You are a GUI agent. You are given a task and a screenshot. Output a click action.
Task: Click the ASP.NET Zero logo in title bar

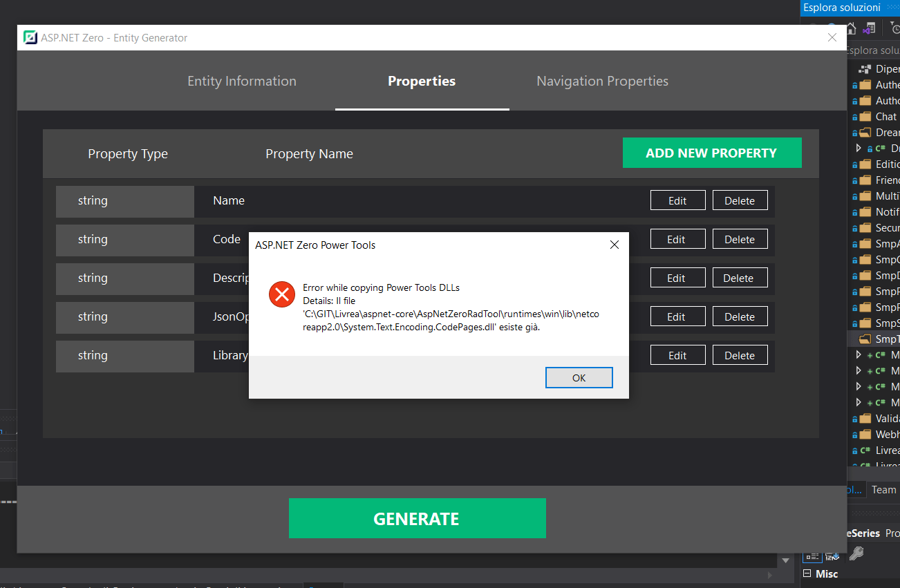[30, 37]
